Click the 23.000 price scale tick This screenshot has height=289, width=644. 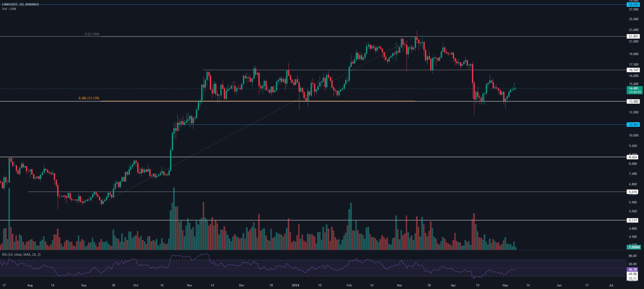pos(634,30)
